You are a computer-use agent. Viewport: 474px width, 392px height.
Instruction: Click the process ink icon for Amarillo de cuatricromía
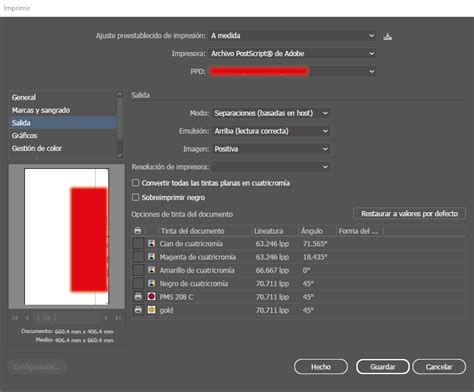[x=152, y=270]
